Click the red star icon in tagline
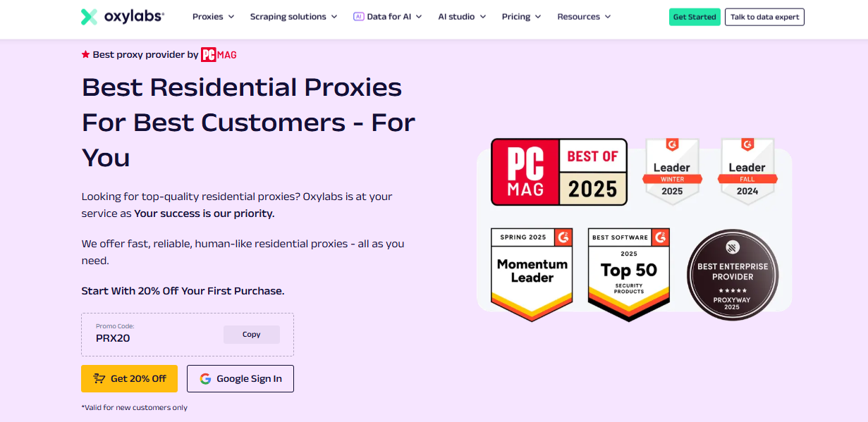The image size is (868, 422). (x=85, y=54)
